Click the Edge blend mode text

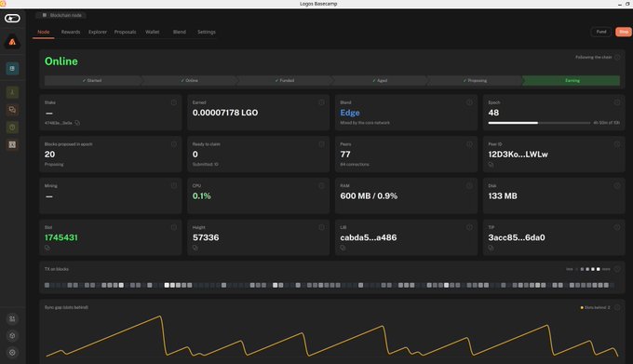[350, 113]
